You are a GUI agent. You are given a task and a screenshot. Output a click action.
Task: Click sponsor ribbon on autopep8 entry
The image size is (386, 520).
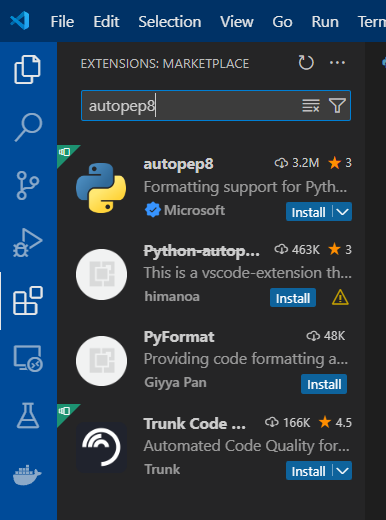pyautogui.click(x=66, y=153)
